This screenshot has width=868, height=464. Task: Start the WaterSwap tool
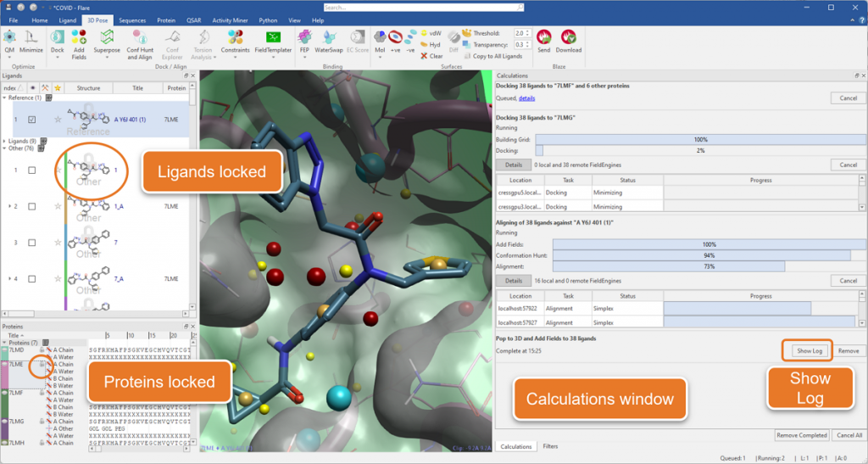pos(328,37)
